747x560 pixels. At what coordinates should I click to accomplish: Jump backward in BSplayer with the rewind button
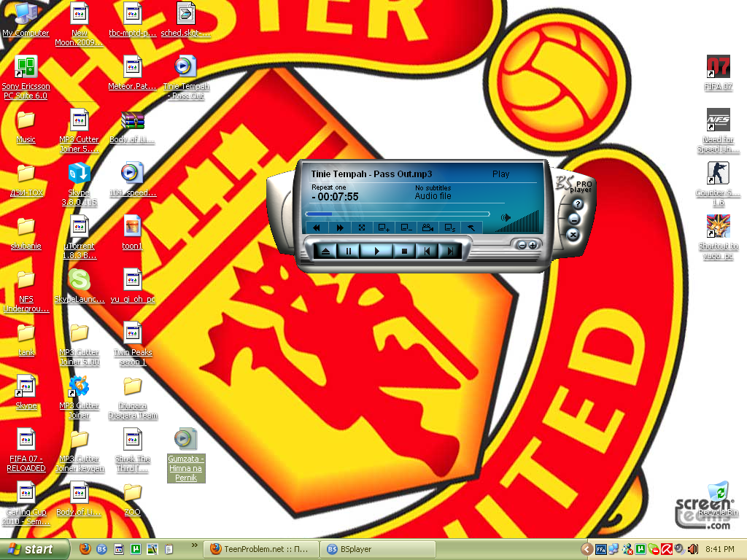coord(317,228)
